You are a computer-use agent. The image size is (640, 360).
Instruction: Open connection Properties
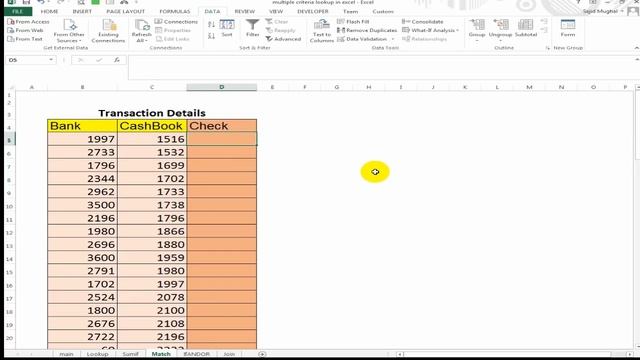tap(173, 30)
